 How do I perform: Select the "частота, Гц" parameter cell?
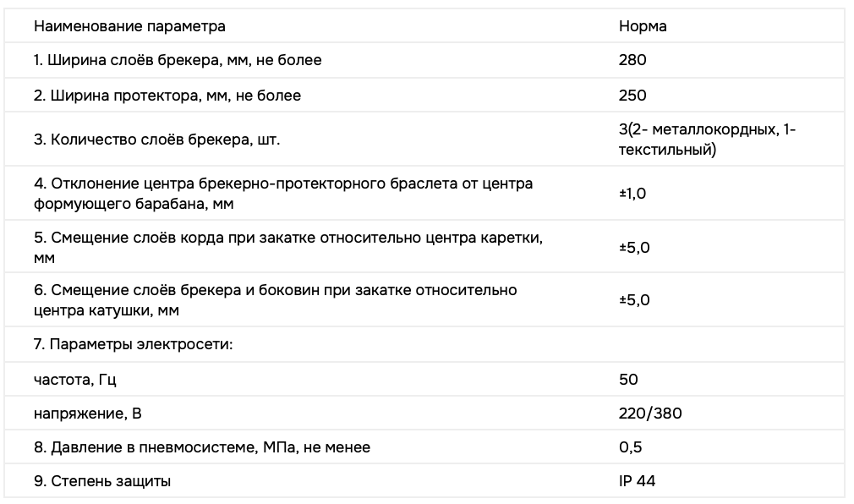[x=75, y=380]
